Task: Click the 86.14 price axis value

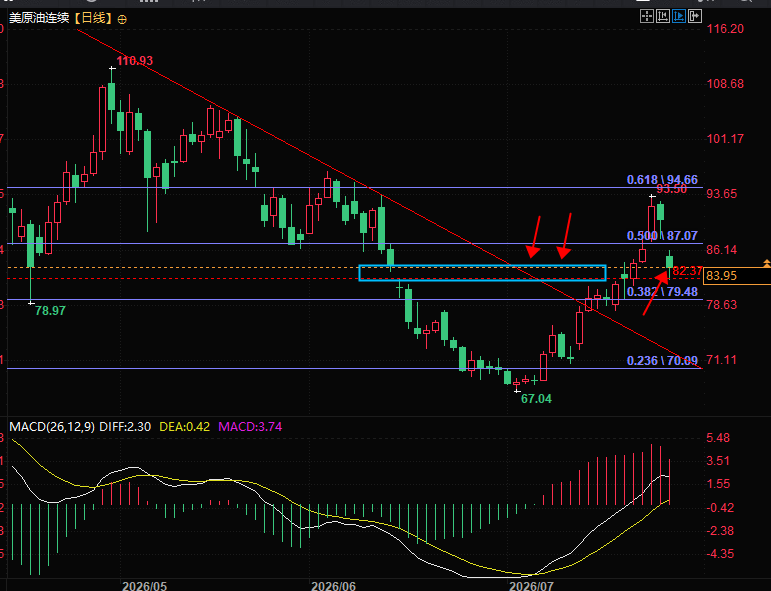Action: [721, 250]
